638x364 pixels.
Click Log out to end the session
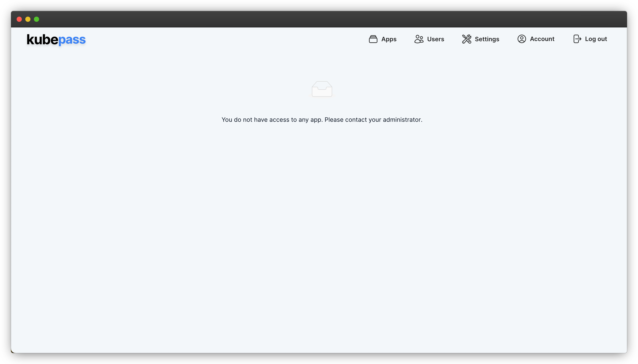pyautogui.click(x=590, y=39)
